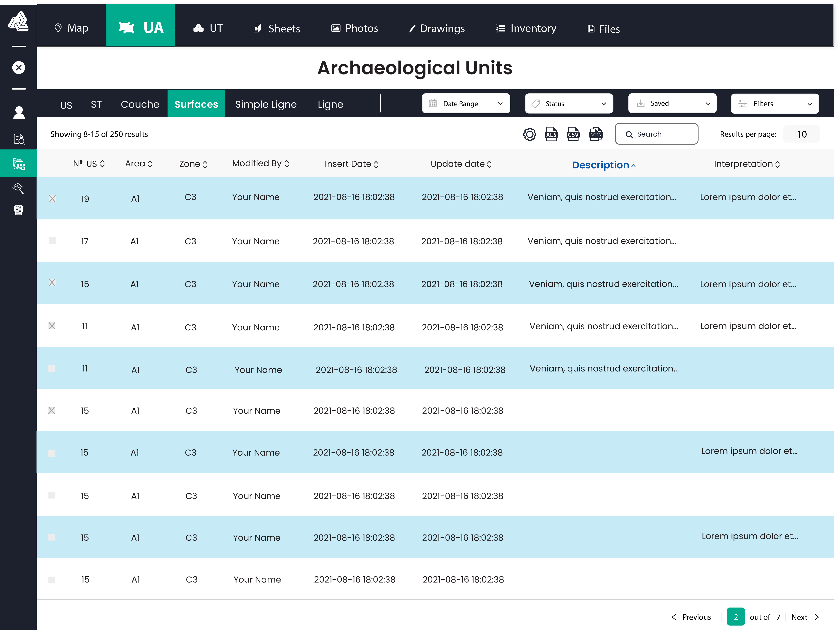
Task: Click the XLS export icon
Action: pos(551,134)
